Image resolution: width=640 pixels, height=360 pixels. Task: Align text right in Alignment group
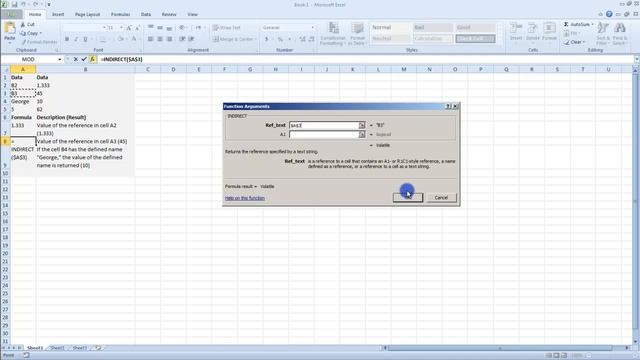click(x=169, y=39)
